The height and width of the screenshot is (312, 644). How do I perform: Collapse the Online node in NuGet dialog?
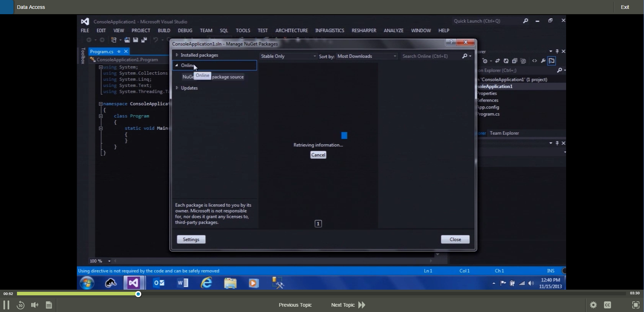coord(177,65)
